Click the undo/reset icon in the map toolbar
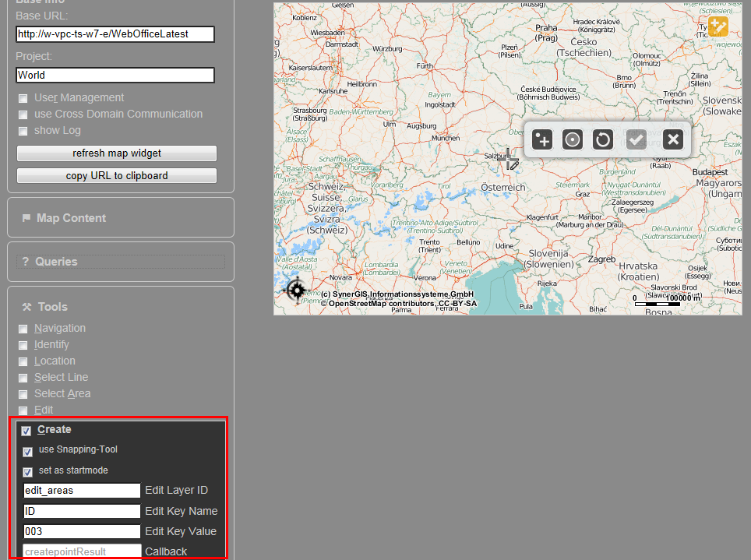751x560 pixels. click(x=601, y=139)
